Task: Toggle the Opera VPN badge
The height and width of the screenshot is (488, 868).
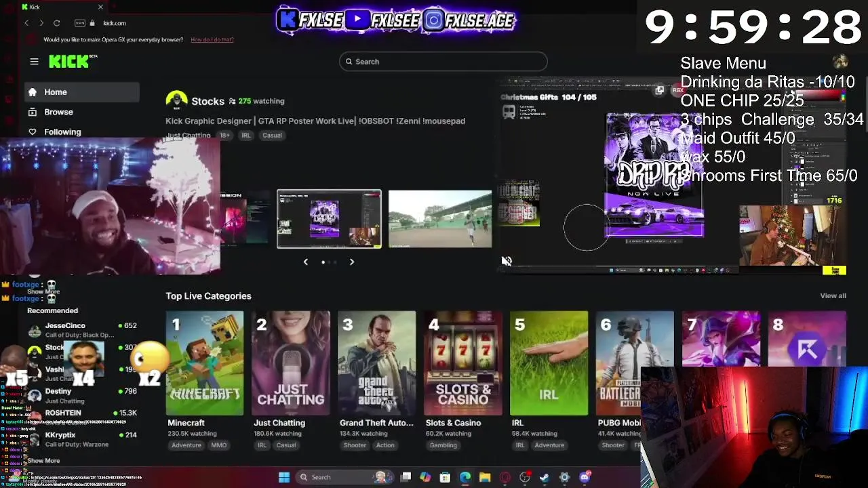Action: point(80,23)
